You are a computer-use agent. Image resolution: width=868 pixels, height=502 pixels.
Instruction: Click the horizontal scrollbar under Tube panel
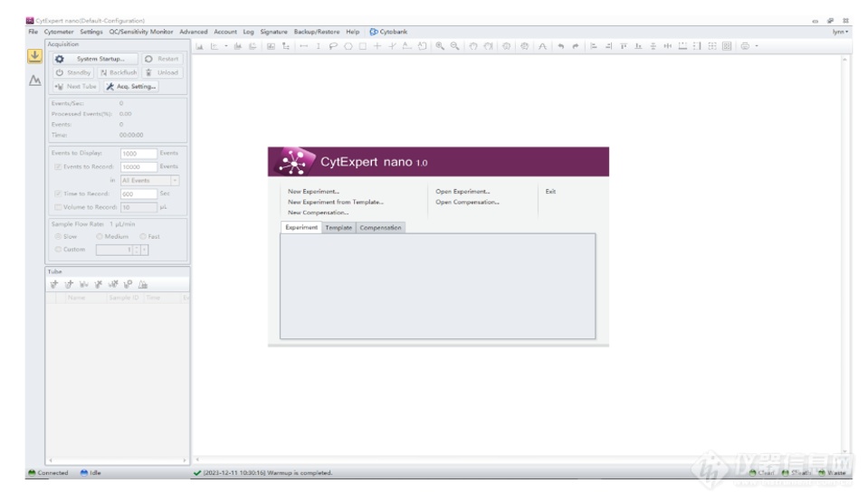(118, 460)
